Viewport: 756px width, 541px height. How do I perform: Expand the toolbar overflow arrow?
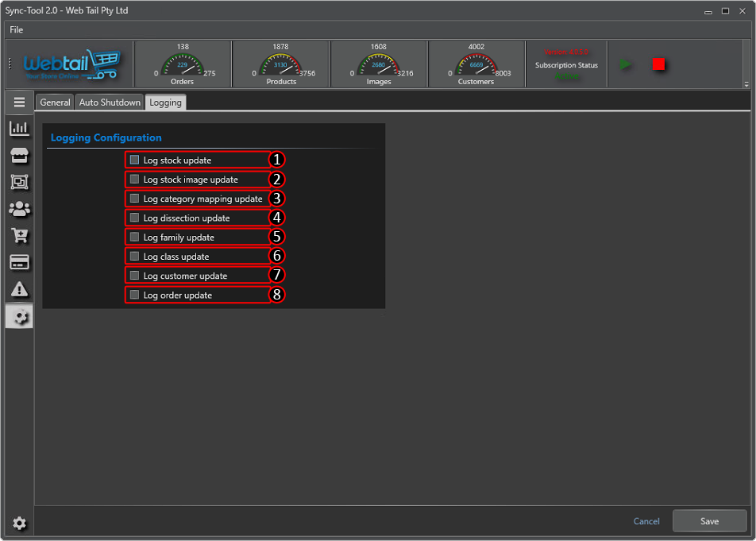click(x=746, y=84)
